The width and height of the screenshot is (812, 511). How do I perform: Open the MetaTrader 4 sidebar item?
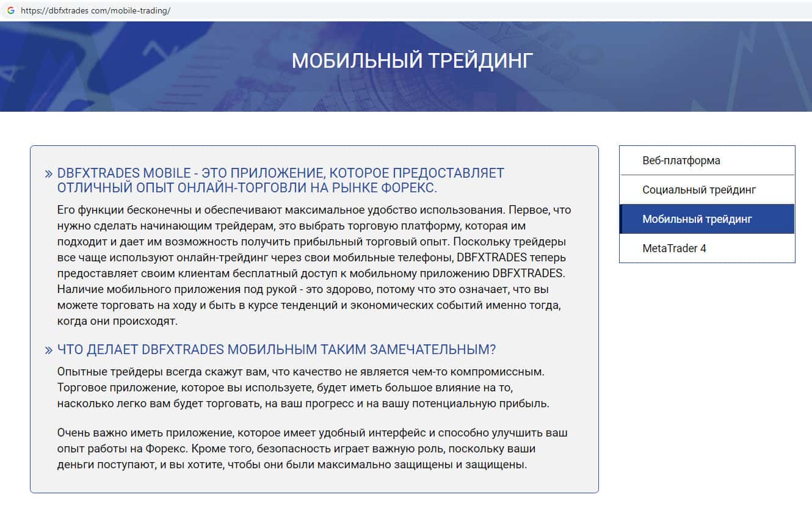click(x=707, y=248)
